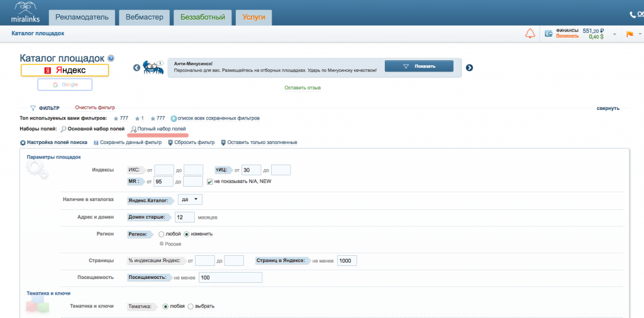
Task: Click the Параметры площадок gears icon
Action: (37, 171)
